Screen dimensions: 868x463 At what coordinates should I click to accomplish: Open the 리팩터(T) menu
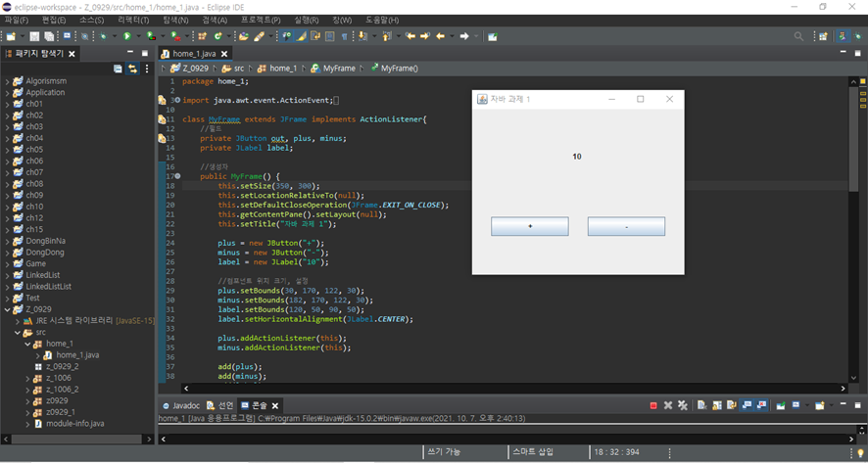133,20
